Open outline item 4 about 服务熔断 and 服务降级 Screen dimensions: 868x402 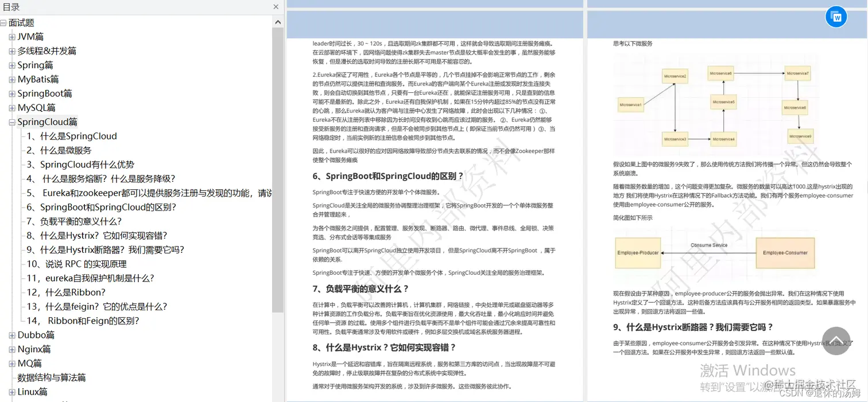101,179
